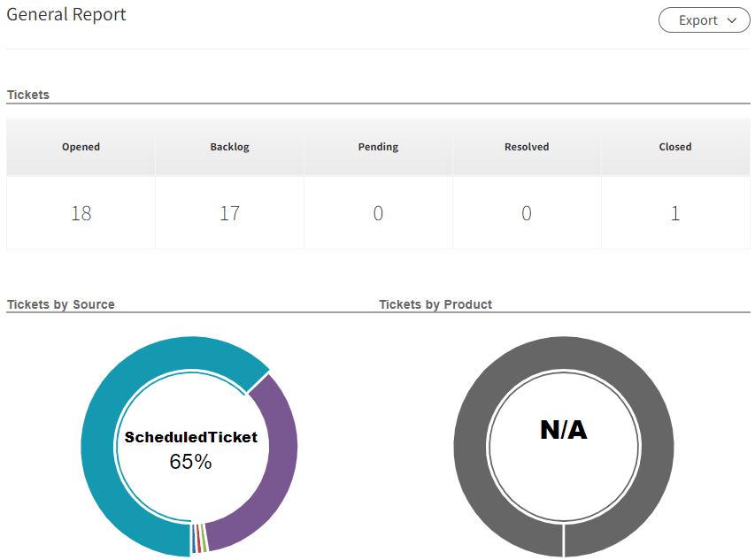Select the Backlog column header

(x=229, y=147)
